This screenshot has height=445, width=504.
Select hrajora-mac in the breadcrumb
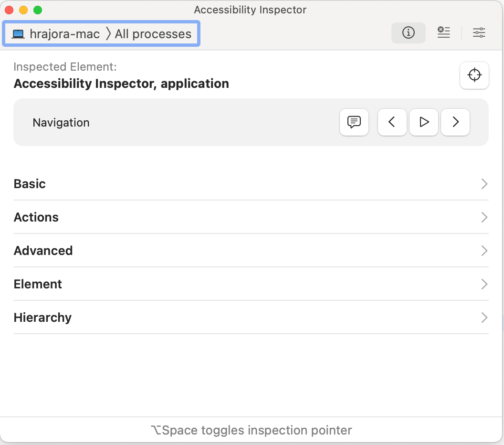click(x=64, y=33)
